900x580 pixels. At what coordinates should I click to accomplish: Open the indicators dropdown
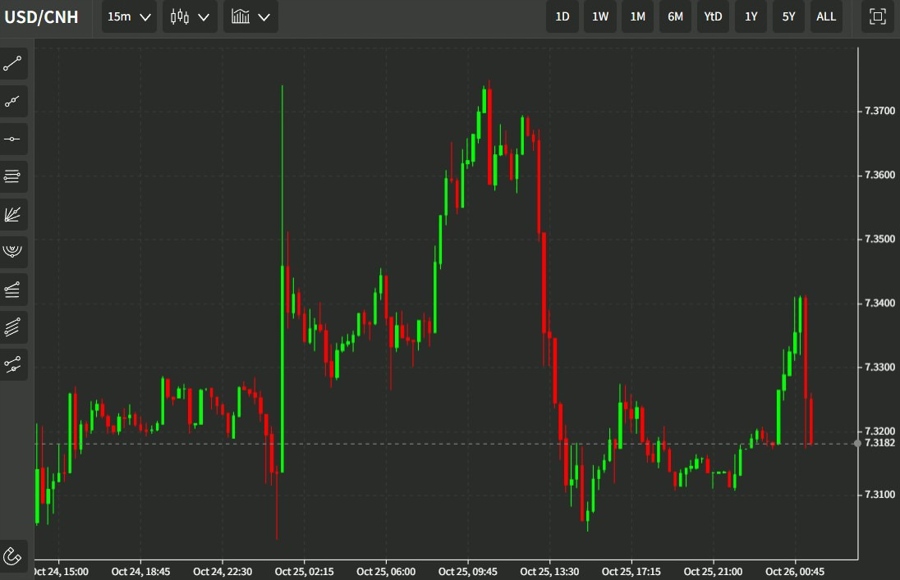tap(250, 16)
